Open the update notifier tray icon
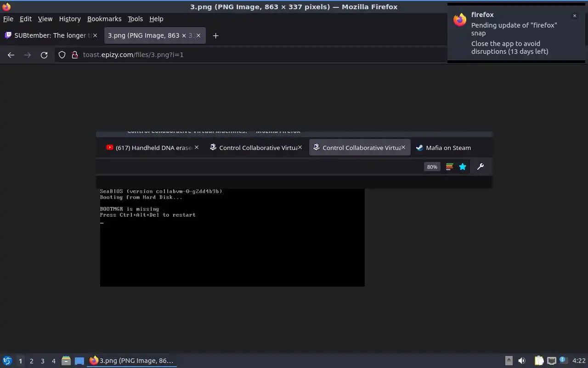Screen dimensions: 588x368 click(x=564, y=361)
